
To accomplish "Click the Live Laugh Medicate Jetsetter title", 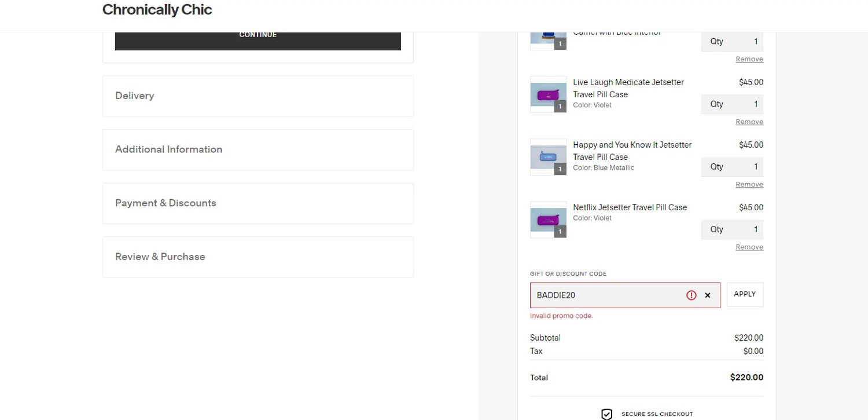I will coord(628,88).
